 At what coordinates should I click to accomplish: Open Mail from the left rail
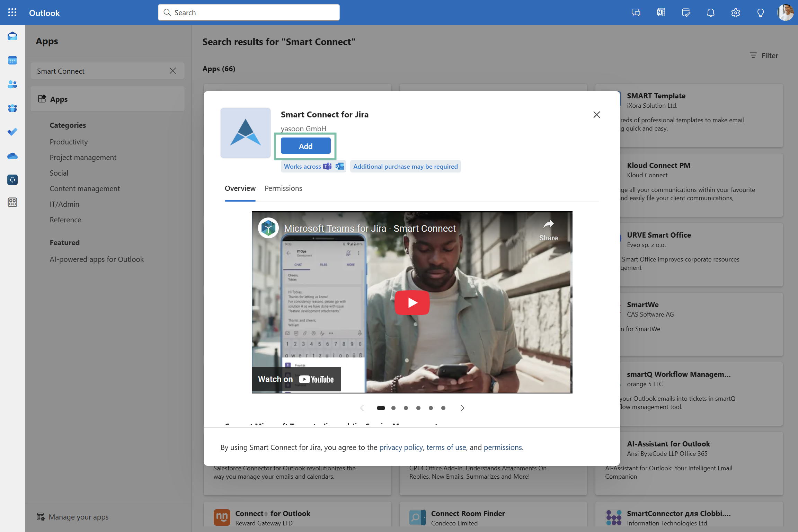12,36
